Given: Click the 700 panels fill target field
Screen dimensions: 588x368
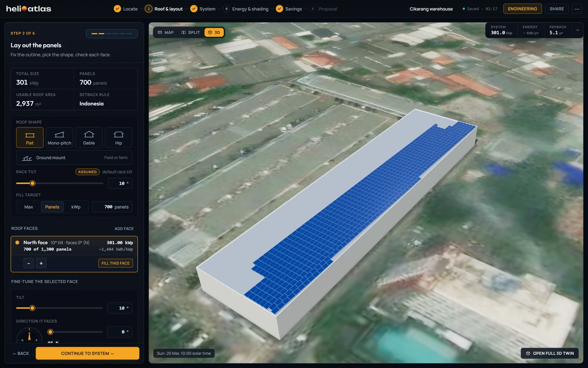Looking at the screenshot, I should (x=112, y=207).
